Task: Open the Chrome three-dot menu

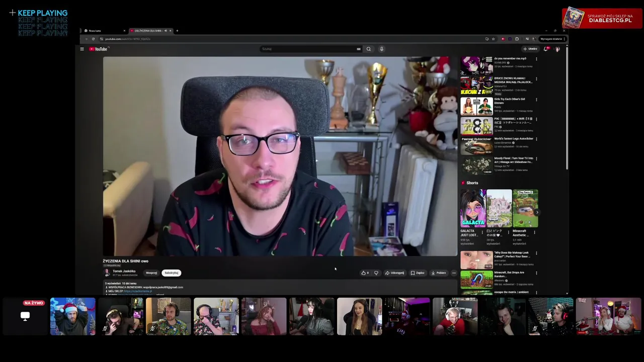Action: pyautogui.click(x=564, y=39)
